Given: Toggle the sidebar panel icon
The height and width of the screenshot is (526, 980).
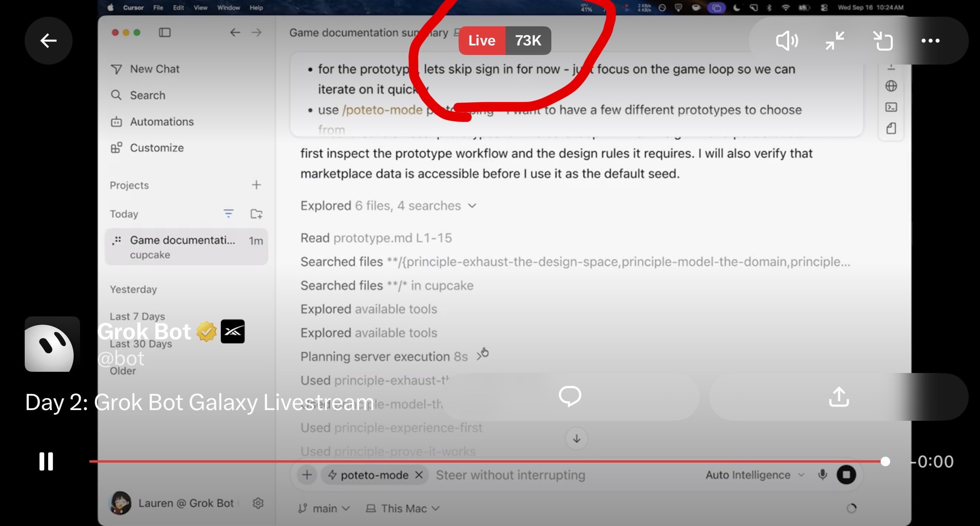Looking at the screenshot, I should pyautogui.click(x=165, y=32).
